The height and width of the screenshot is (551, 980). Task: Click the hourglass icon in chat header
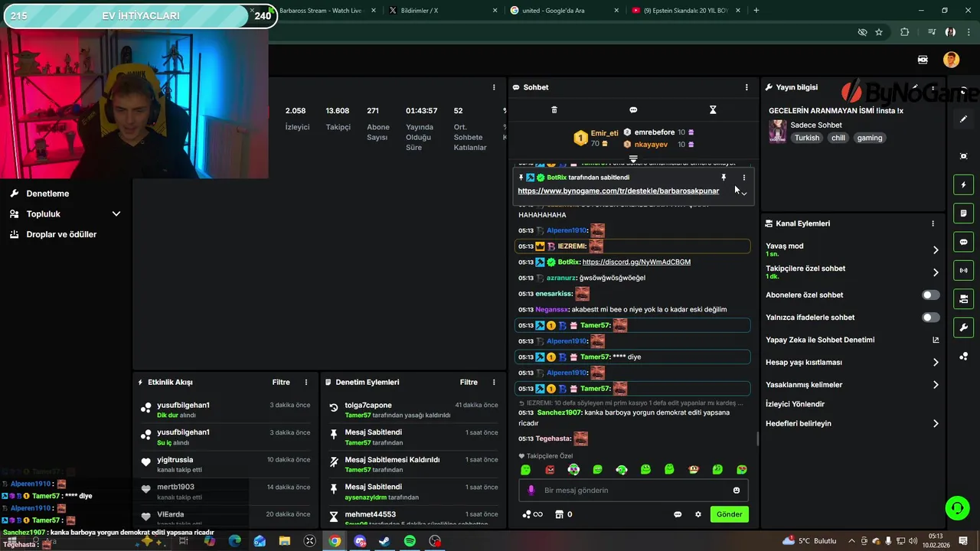[713, 110]
